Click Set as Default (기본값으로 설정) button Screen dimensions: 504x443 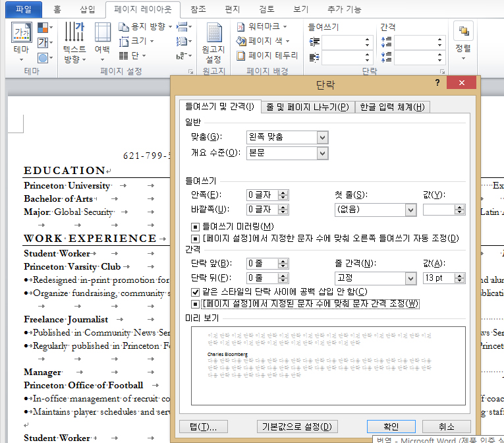tap(296, 427)
